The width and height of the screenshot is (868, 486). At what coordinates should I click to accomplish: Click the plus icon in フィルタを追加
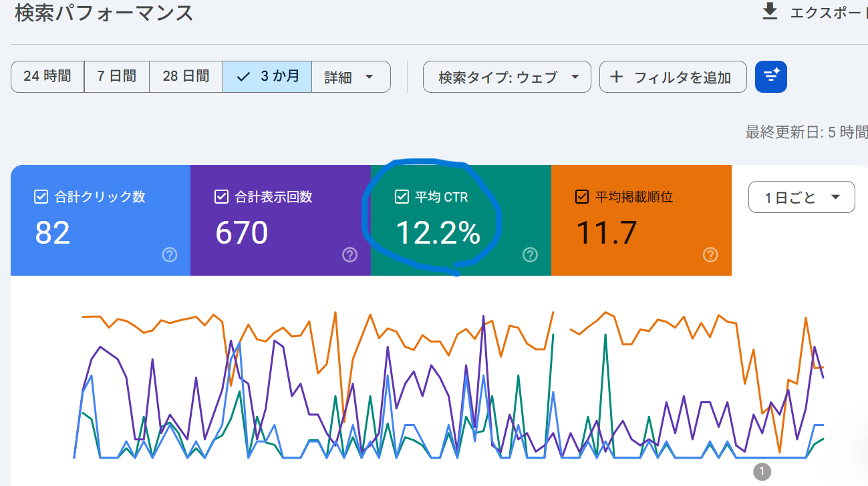click(617, 77)
